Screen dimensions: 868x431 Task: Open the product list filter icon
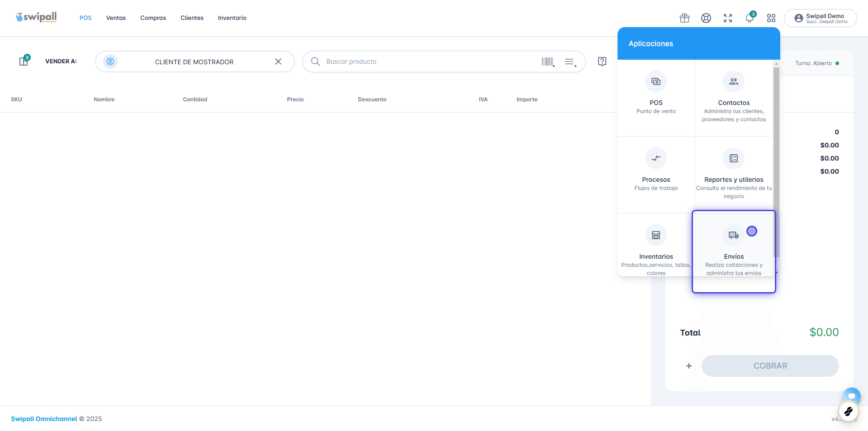point(570,62)
